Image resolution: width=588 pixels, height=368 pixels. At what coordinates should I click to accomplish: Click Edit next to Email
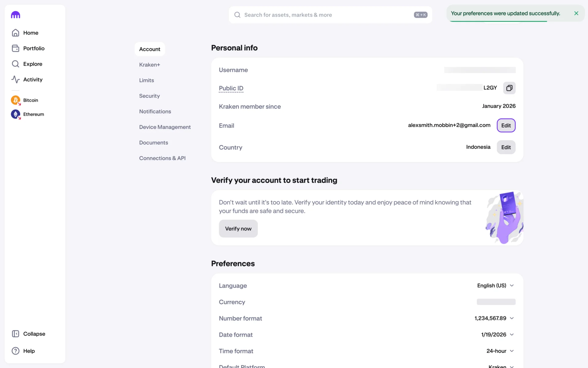click(x=506, y=125)
